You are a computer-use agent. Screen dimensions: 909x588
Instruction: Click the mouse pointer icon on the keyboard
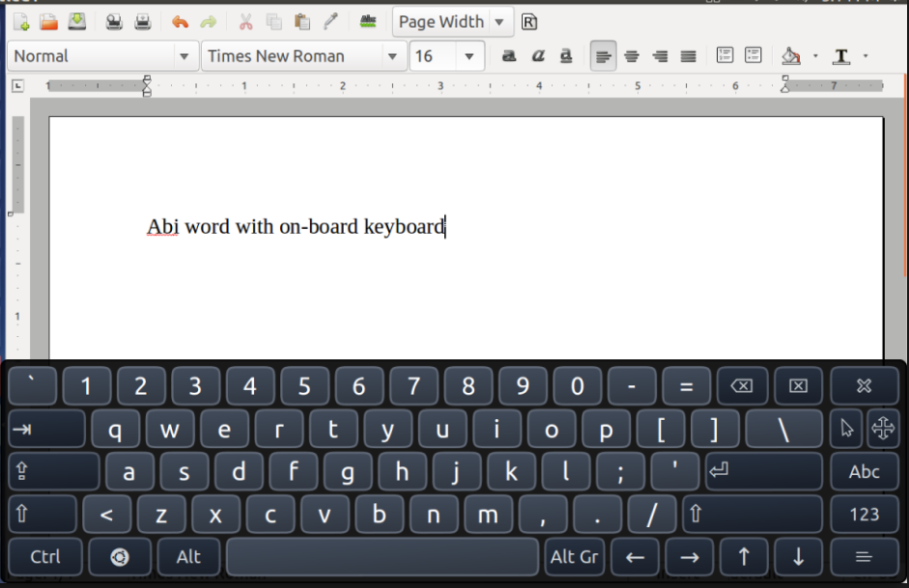tap(846, 429)
